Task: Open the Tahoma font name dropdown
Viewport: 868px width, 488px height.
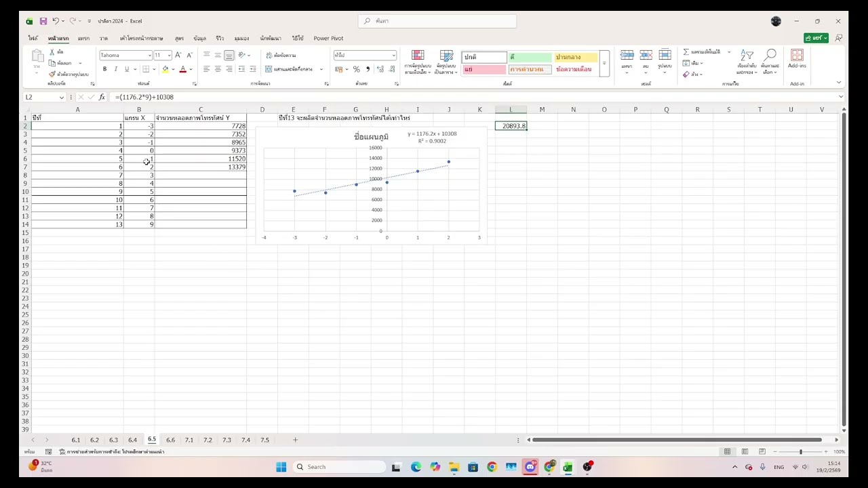Action: point(149,56)
